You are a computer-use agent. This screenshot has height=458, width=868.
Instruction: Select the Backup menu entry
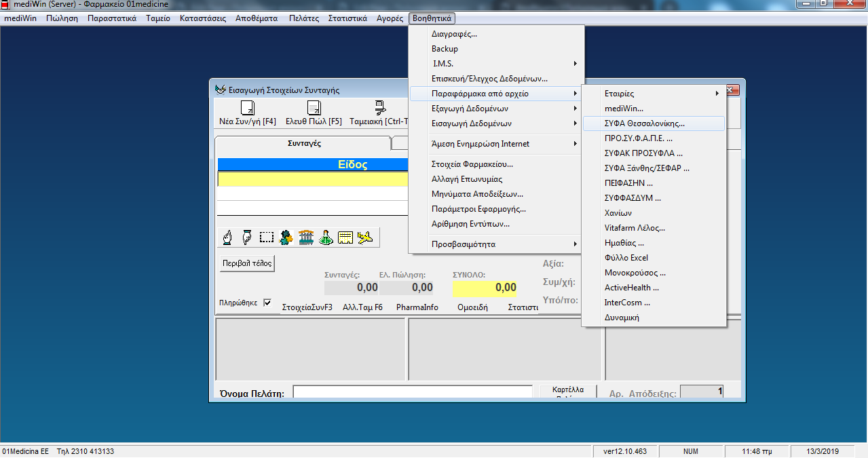pyautogui.click(x=497, y=49)
